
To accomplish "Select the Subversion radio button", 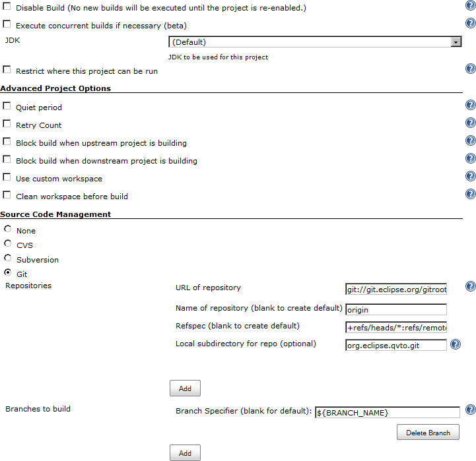I will 8,258.
